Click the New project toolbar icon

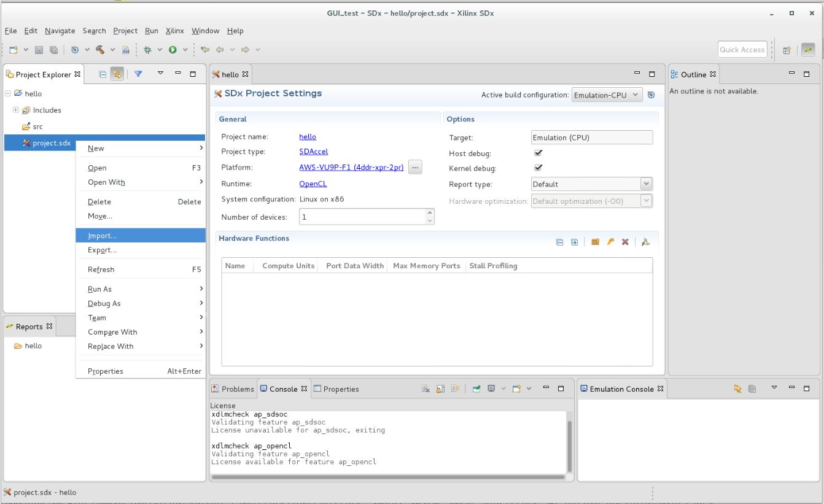click(x=13, y=50)
